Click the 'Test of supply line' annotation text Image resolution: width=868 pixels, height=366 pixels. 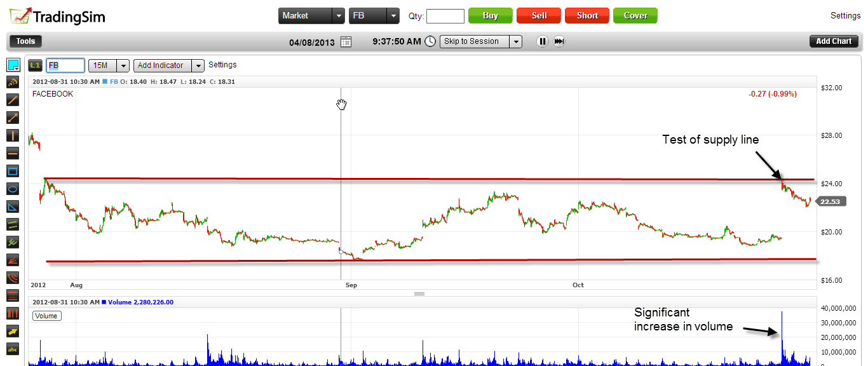coord(710,140)
